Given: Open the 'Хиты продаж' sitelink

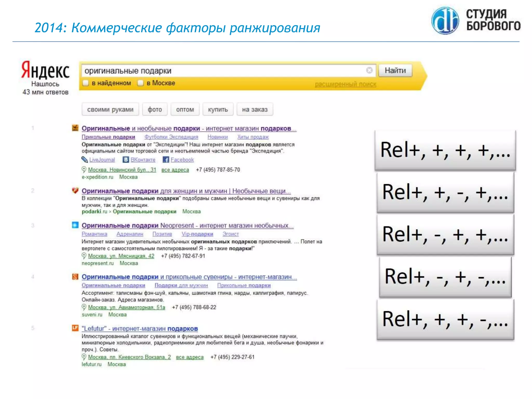Looking at the screenshot, I should (253, 137).
